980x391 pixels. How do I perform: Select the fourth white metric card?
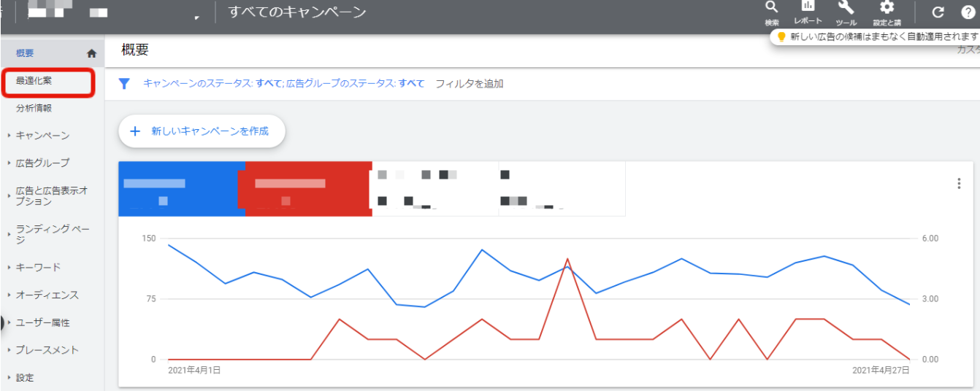coord(562,189)
